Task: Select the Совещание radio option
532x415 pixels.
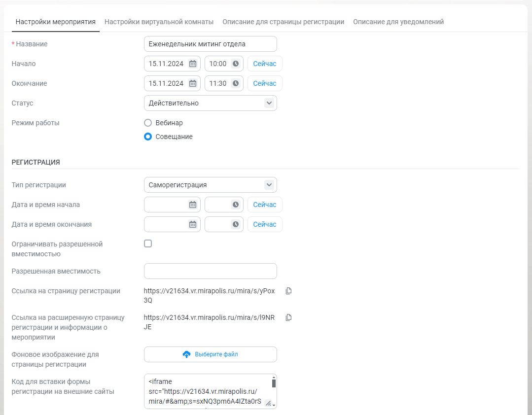Action: [148, 137]
